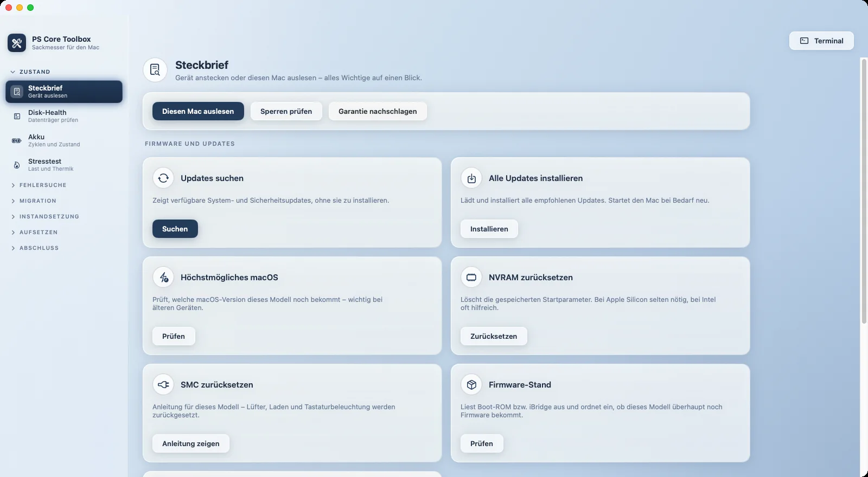Click the Steckbrief header document-search icon
Screen dimensions: 868x477
click(x=155, y=70)
